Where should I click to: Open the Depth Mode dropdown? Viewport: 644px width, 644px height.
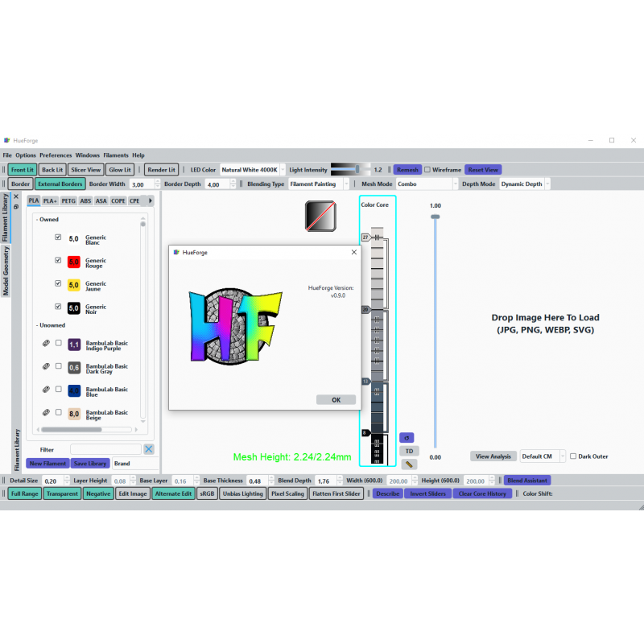point(525,184)
